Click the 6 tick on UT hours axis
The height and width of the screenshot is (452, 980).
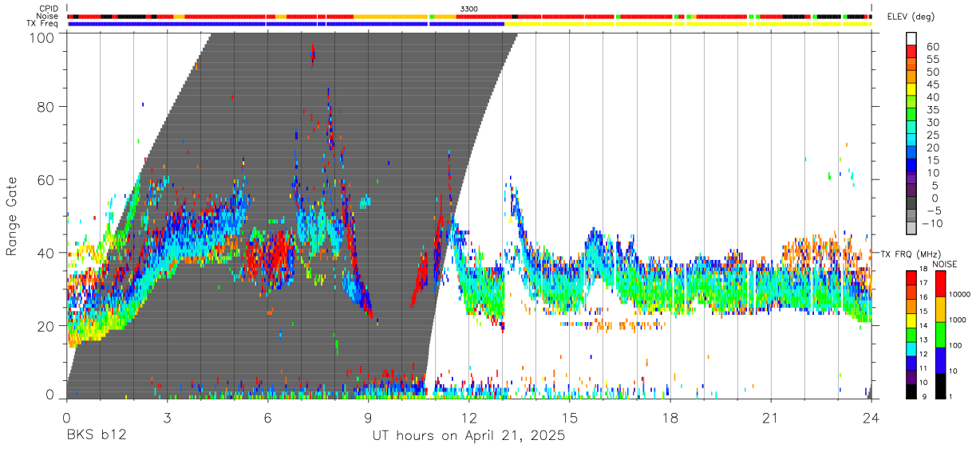pyautogui.click(x=267, y=418)
